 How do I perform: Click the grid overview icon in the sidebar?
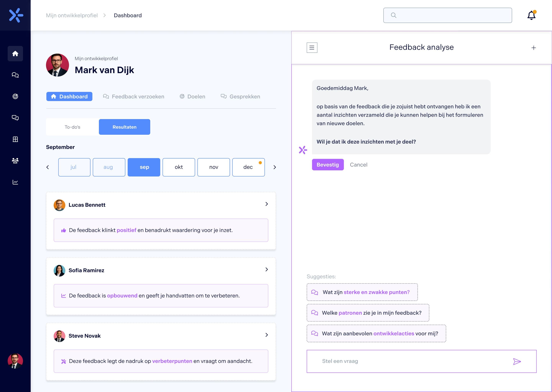click(x=15, y=139)
